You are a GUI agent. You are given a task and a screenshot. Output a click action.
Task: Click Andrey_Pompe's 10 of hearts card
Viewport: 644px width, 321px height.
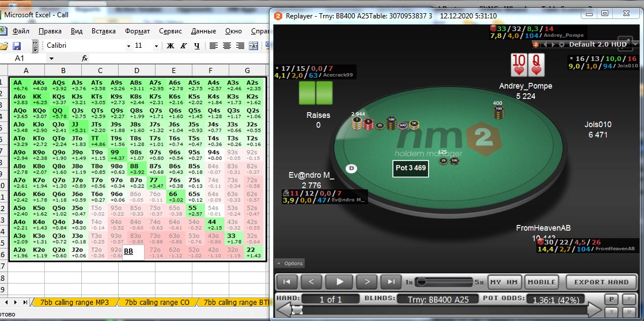519,65
